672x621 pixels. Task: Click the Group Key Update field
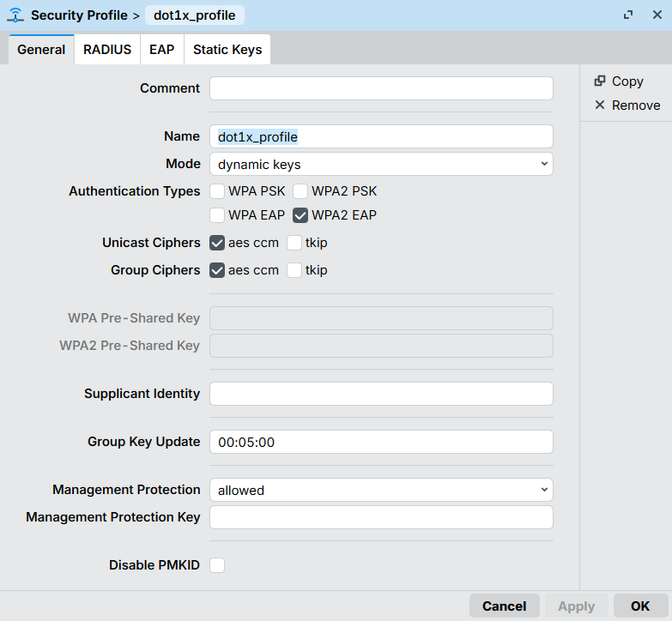coord(381,442)
